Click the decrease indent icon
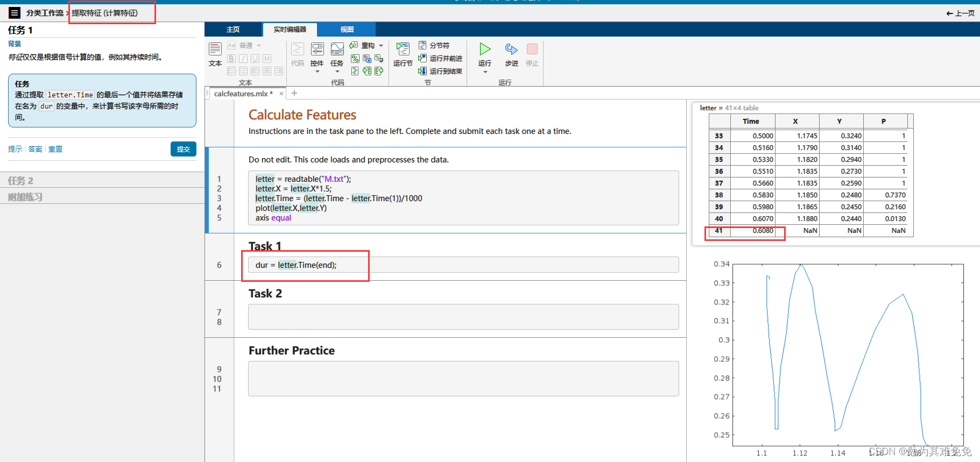This screenshot has height=462, width=980. pyautogui.click(x=379, y=71)
